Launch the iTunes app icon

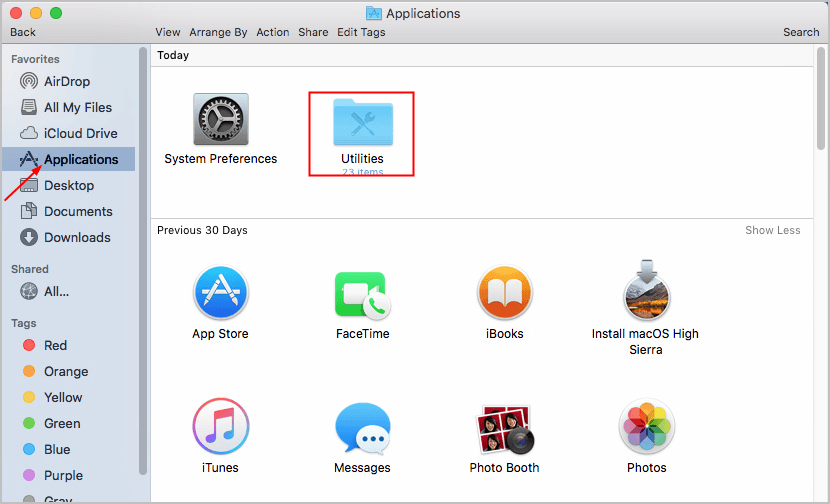[x=221, y=426]
